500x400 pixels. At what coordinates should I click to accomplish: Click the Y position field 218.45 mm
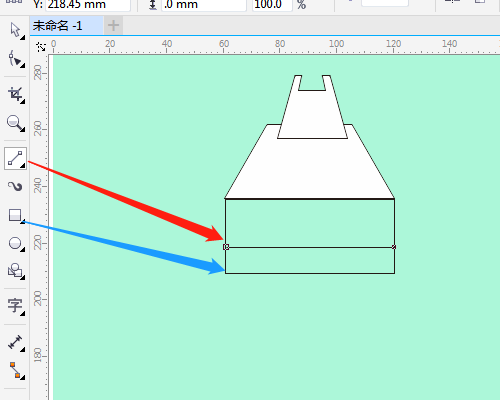pos(88,5)
